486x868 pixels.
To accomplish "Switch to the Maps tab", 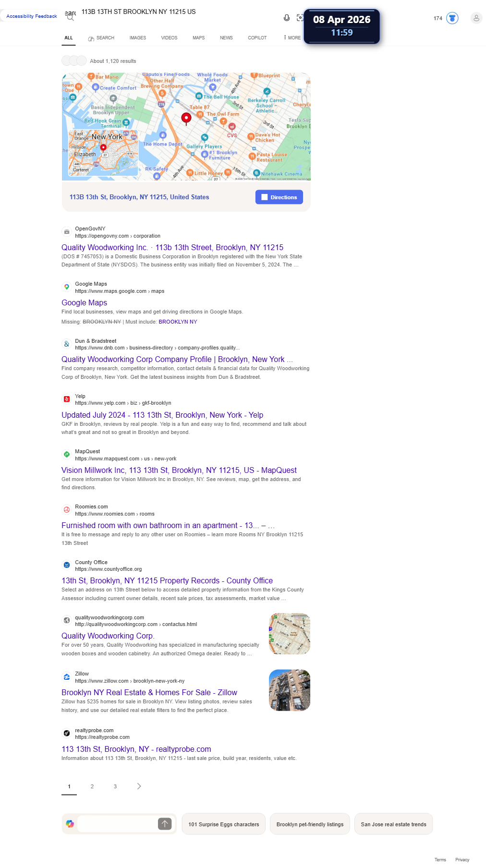I will (199, 37).
